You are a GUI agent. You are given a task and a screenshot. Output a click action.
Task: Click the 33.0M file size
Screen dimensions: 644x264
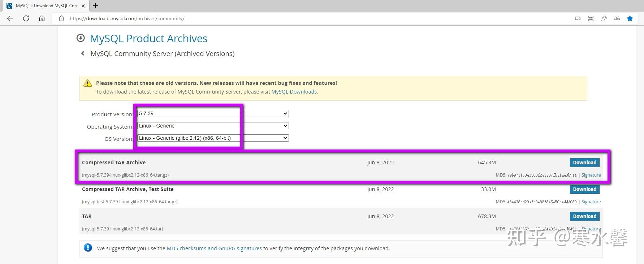click(488, 189)
